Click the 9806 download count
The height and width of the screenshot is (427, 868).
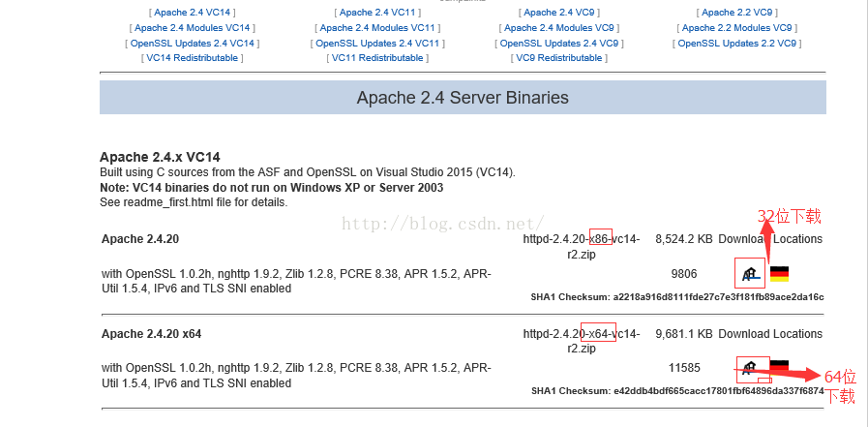[684, 274]
